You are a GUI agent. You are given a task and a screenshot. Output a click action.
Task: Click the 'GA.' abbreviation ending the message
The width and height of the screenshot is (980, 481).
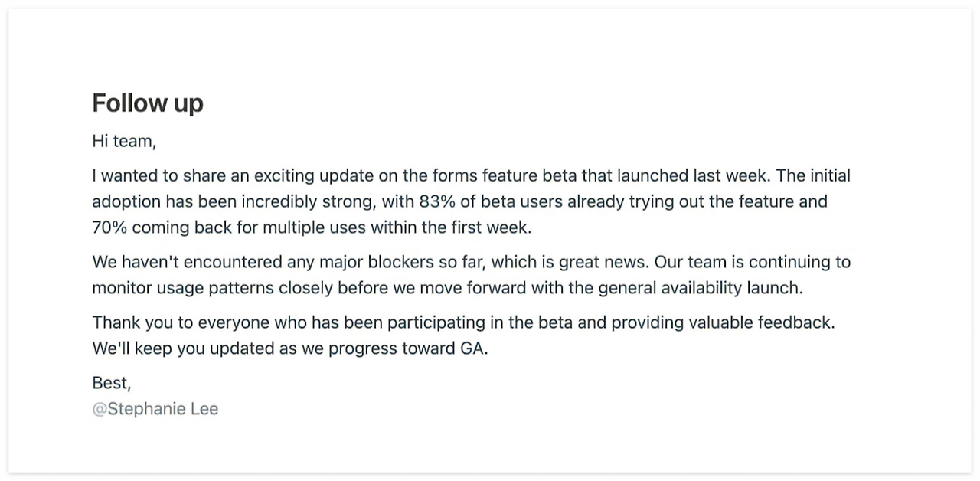click(473, 348)
